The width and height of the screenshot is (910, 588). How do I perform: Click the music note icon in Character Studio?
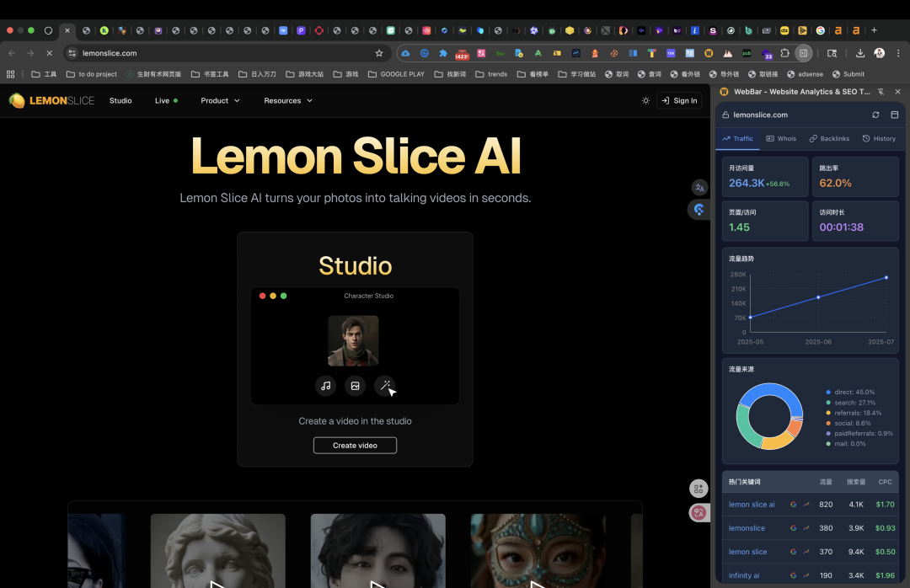click(x=325, y=386)
